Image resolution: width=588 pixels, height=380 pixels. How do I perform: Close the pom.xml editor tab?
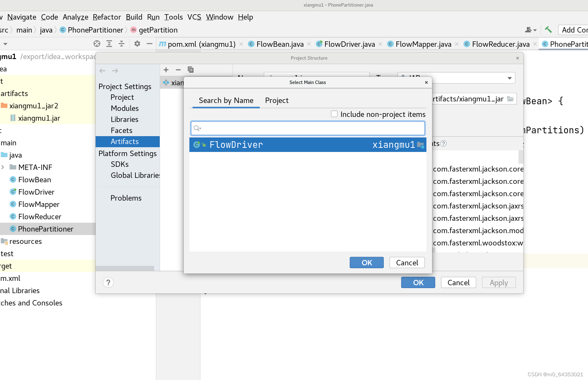241,44
